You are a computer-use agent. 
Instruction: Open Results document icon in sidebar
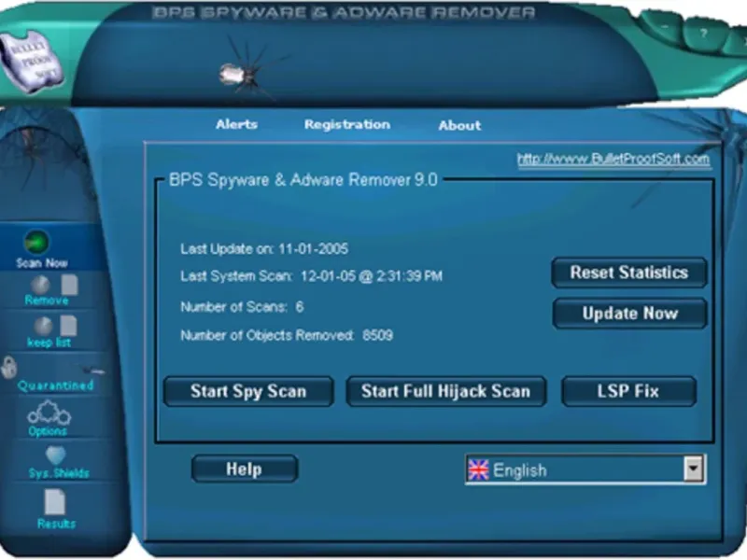coord(55,502)
